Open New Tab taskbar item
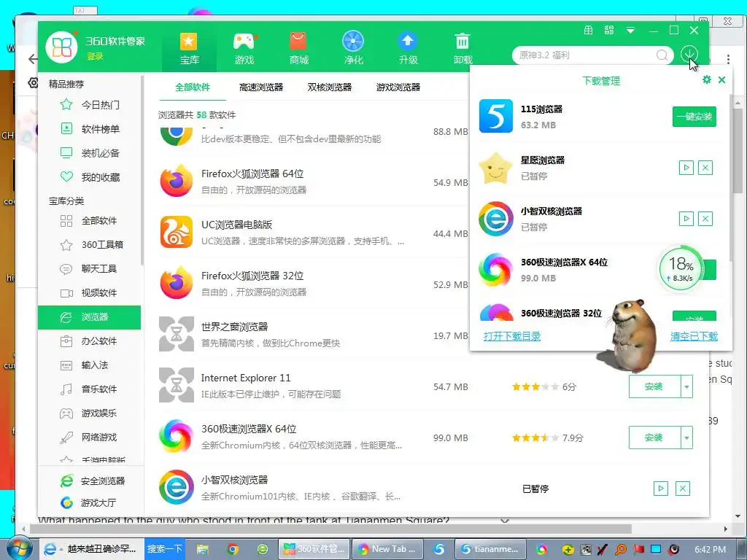This screenshot has width=747, height=560. point(388,549)
